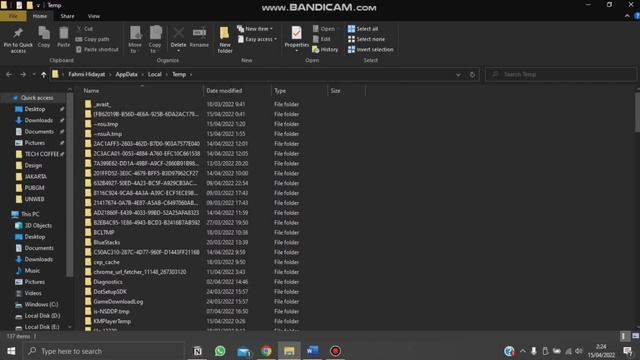Click AppData in the address path
Screen dimensions: 640x360
pyautogui.click(x=126, y=74)
